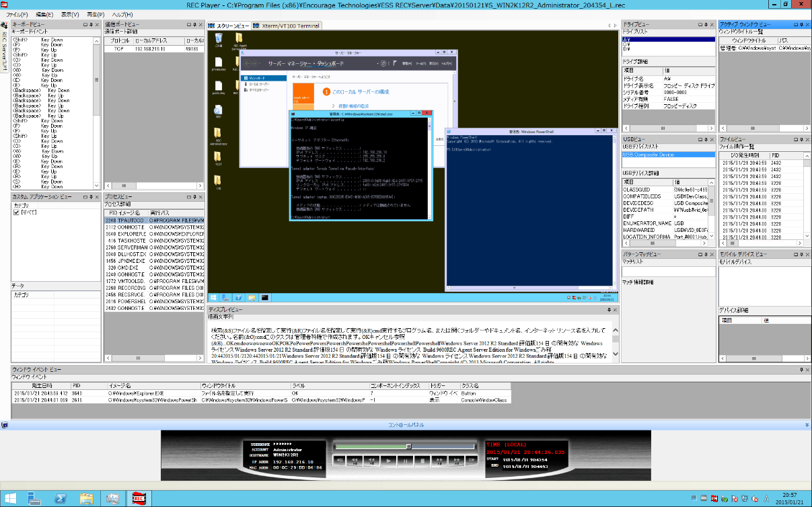Collapse the コントロールパネル bar
The height and width of the screenshot is (507, 812).
point(805,424)
